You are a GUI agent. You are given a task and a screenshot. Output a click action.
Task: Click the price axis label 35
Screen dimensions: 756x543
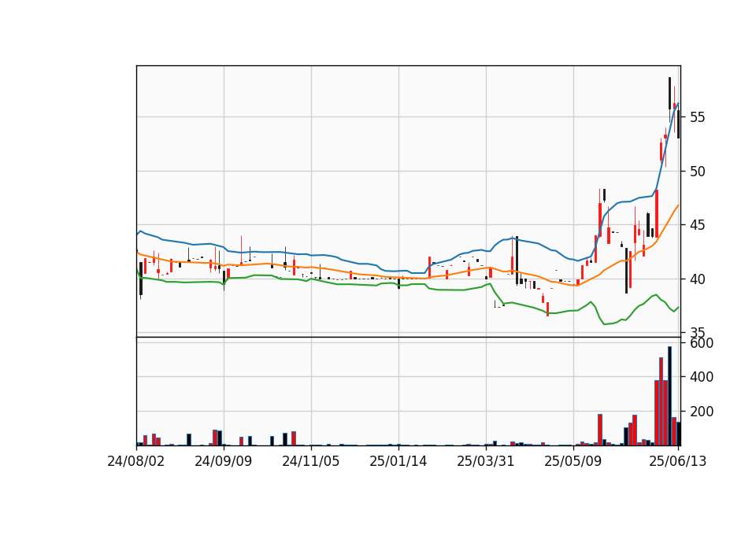coord(697,332)
